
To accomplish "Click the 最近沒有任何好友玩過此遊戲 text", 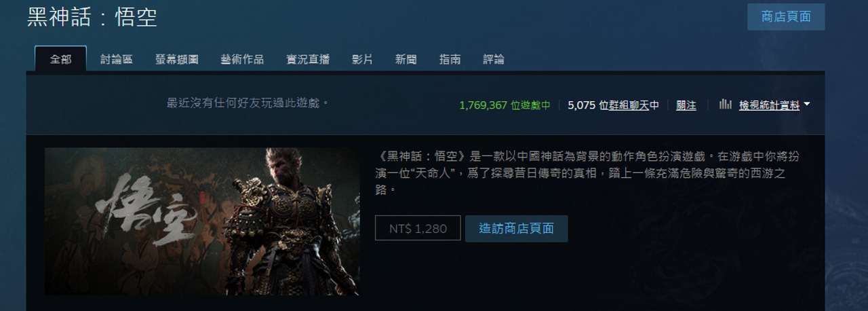I will 248,103.
